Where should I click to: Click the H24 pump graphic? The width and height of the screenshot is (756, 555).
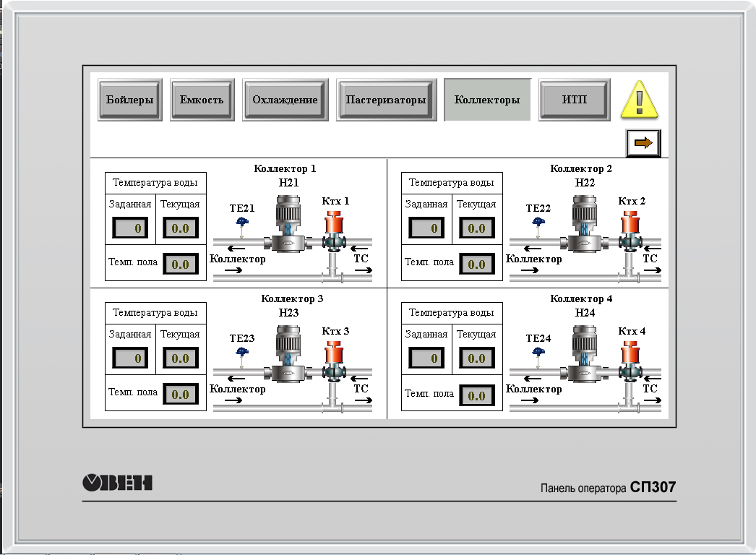[x=585, y=356]
